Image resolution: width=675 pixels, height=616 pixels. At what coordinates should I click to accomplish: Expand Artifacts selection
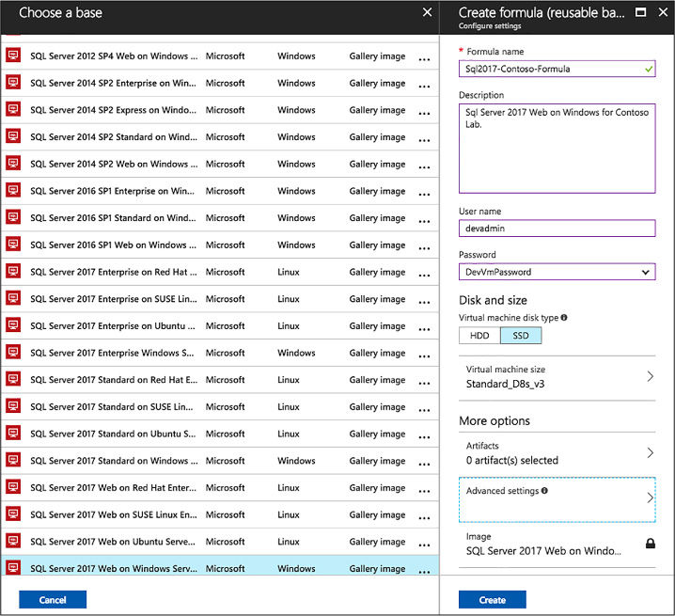(557, 453)
